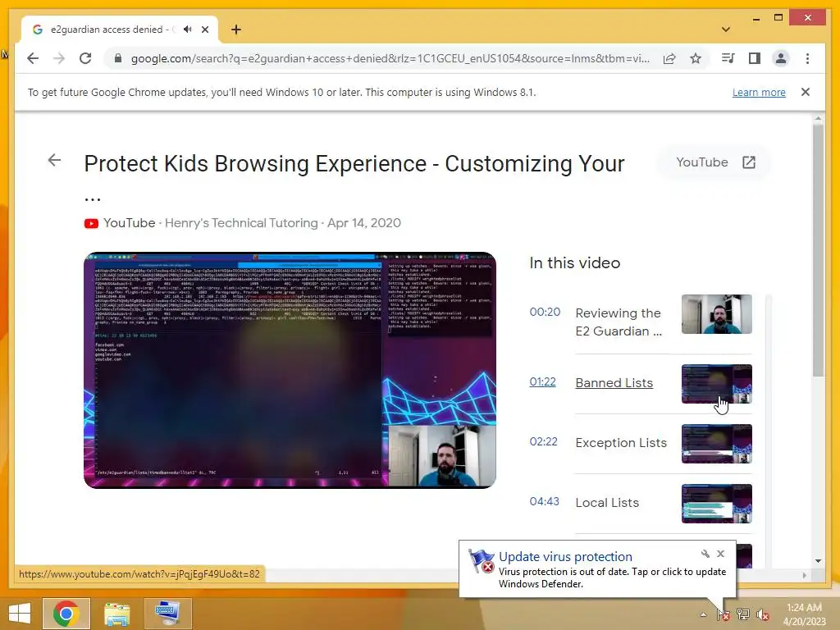View site information padlock icon

(118, 58)
